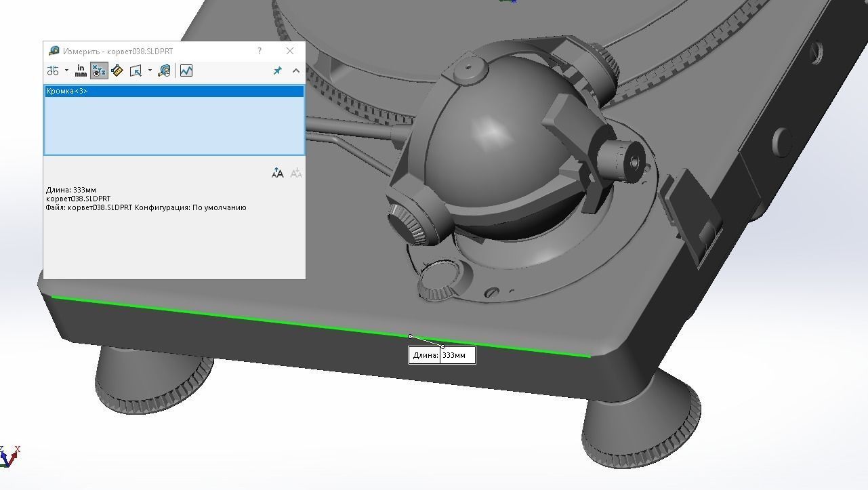The image size is (868, 490).
Task: Click the Файл: корвет038.SLDPRT configuration line
Action: coord(146,208)
